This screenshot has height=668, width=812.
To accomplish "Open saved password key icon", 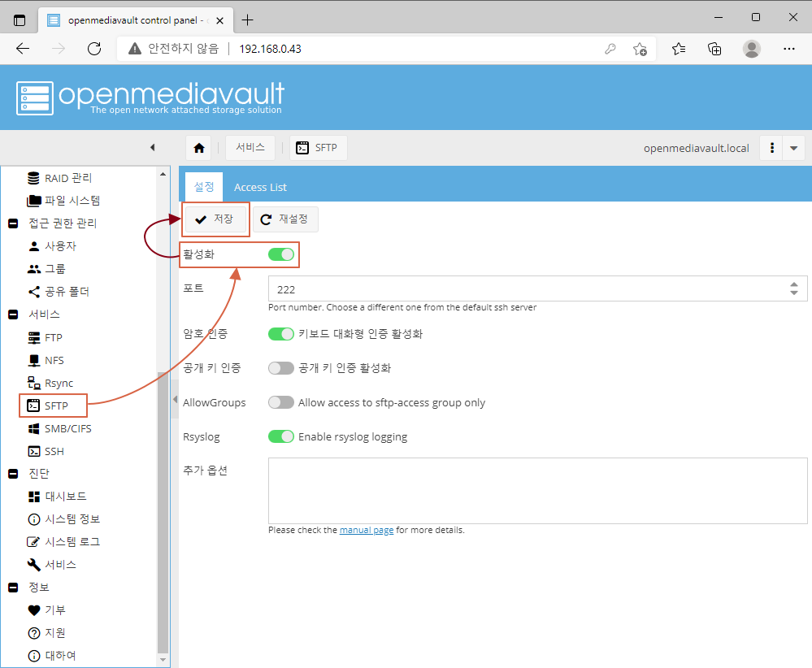I will click(x=610, y=49).
